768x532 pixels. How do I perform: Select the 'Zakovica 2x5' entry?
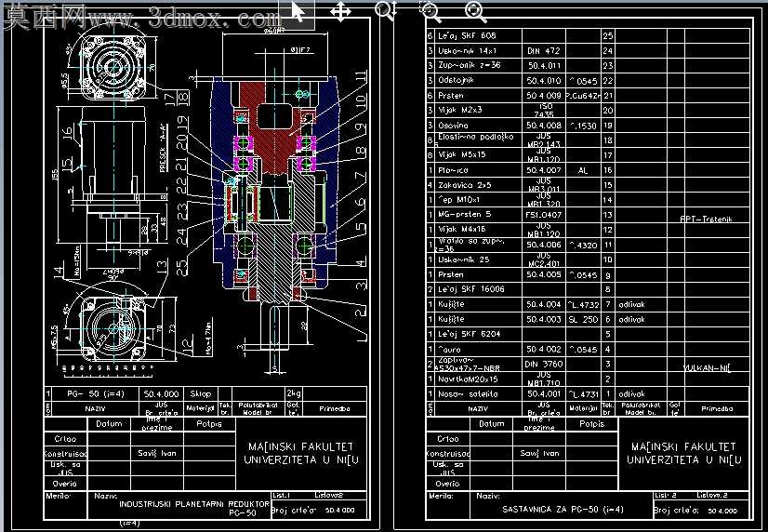click(x=464, y=185)
